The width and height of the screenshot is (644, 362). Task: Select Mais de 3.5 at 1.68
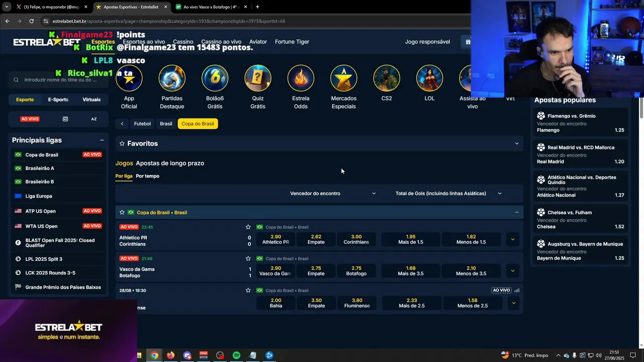411,271
